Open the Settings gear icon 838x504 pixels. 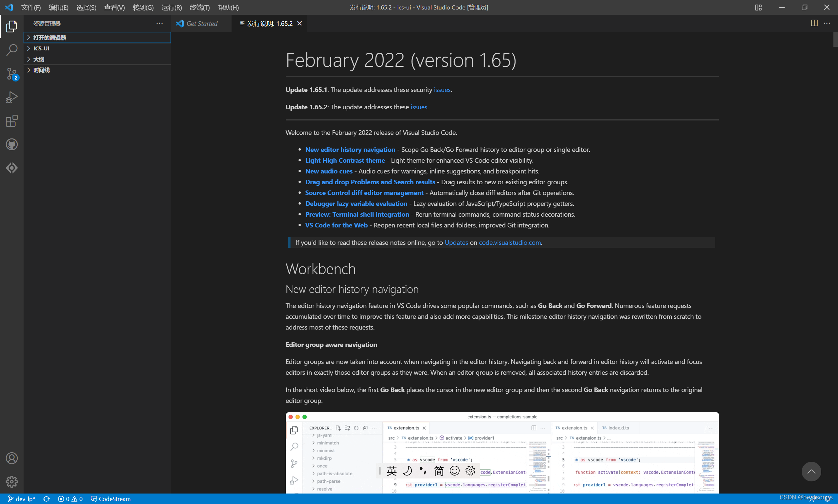coord(11,482)
